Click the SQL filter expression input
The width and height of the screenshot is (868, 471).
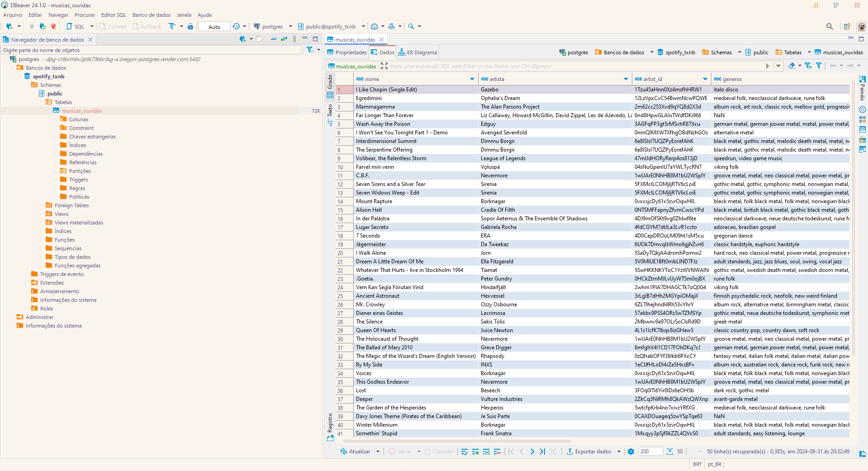576,66
